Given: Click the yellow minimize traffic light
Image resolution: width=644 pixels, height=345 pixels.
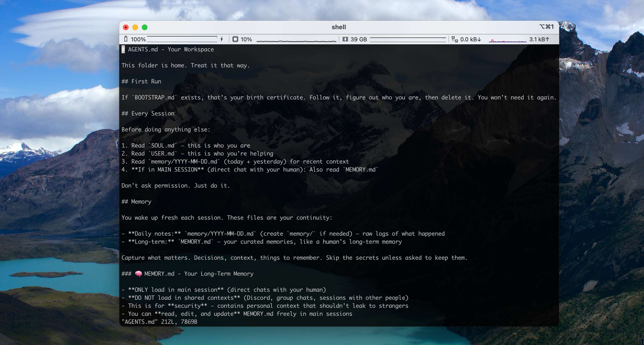Looking at the screenshot, I should point(135,27).
